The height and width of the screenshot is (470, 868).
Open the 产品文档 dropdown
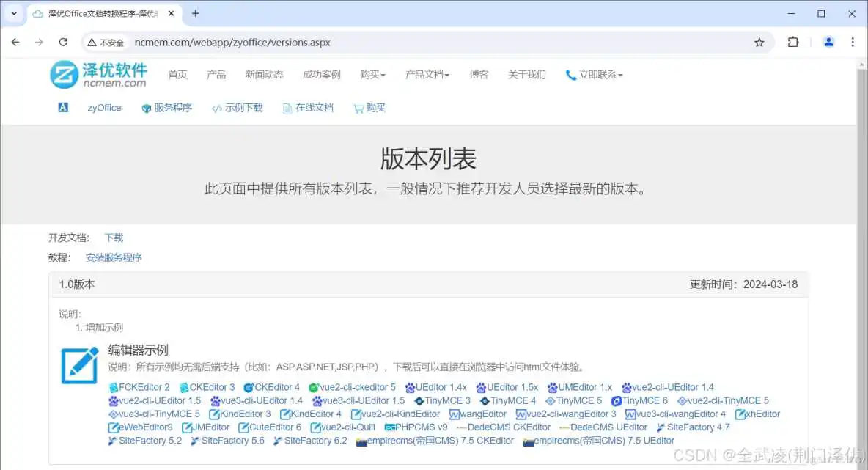click(427, 74)
